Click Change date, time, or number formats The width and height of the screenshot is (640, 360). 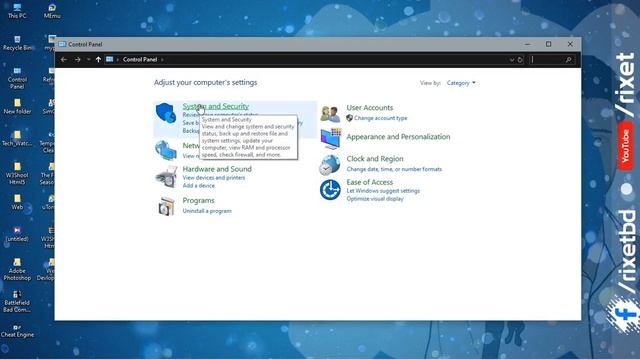pyautogui.click(x=394, y=169)
